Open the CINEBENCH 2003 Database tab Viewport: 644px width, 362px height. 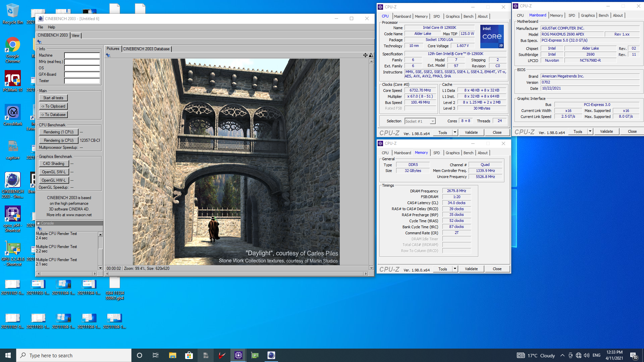point(146,49)
